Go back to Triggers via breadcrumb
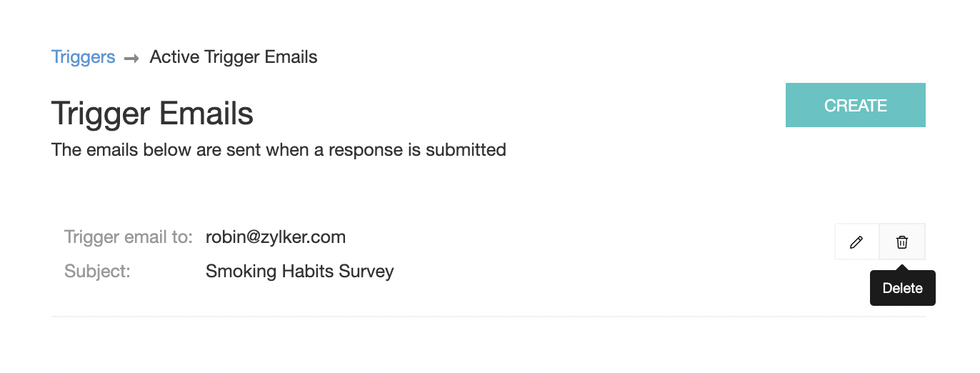 coord(83,57)
